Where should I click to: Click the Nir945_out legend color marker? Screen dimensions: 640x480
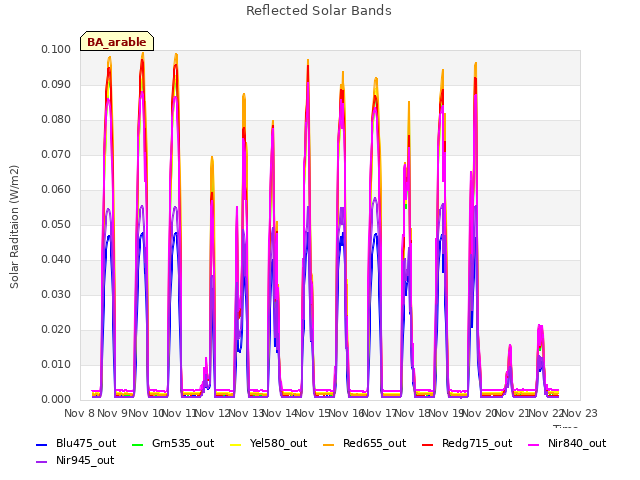[x=42, y=462]
